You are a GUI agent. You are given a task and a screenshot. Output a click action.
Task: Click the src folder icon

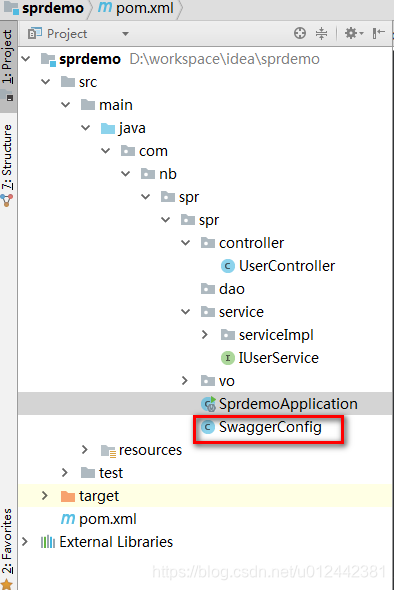tap(68, 82)
